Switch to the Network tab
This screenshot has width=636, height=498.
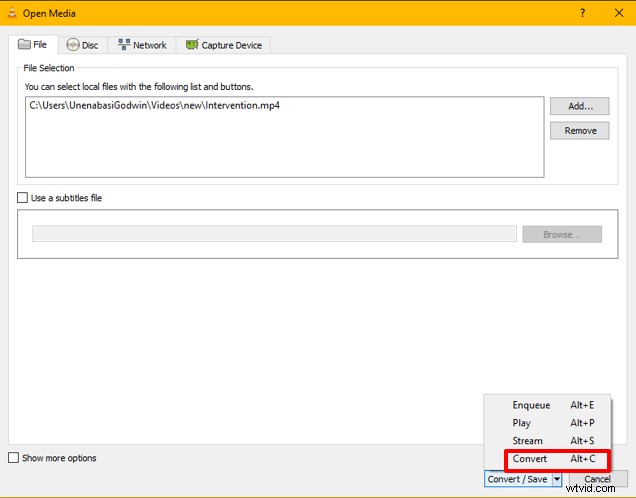click(x=141, y=45)
